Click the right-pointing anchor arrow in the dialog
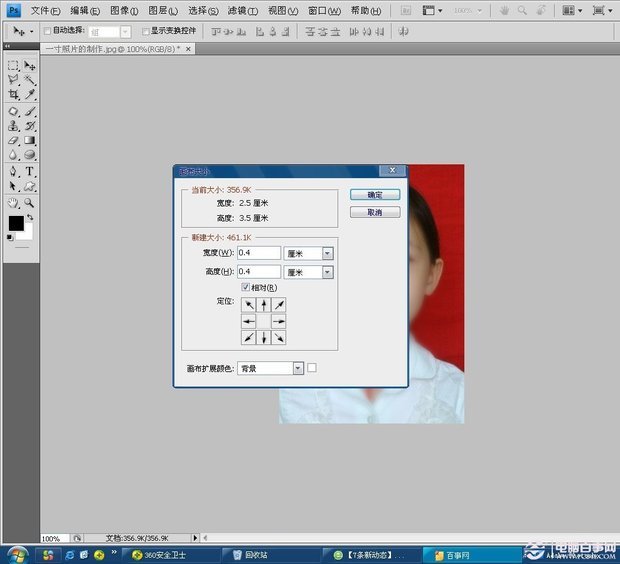Screen dimensions: 620x564 (279, 321)
